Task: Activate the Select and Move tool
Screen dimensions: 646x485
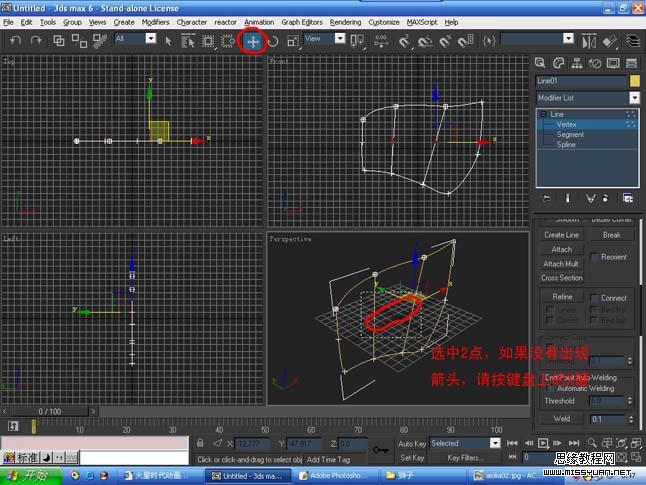Action: click(253, 41)
